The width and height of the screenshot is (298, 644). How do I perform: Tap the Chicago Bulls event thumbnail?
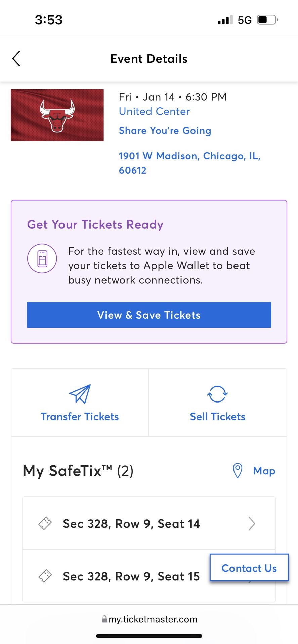57,115
